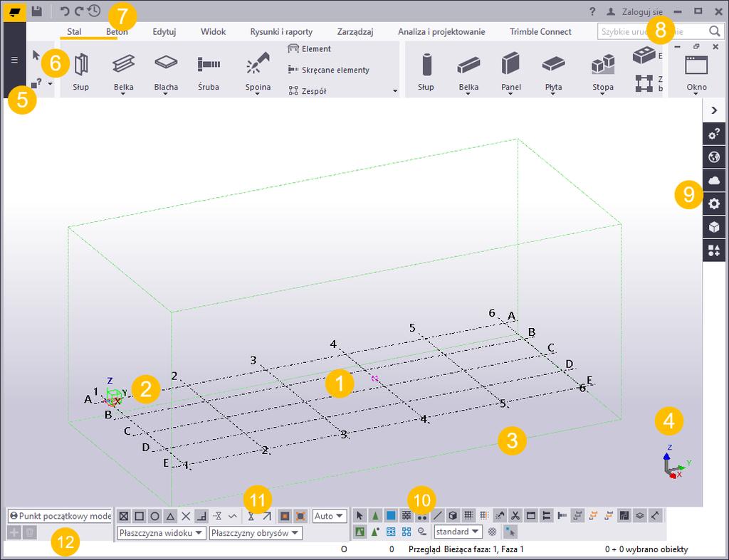Select the steel Belka beam tool
Image resolution: width=729 pixels, height=560 pixels.
[x=124, y=71]
